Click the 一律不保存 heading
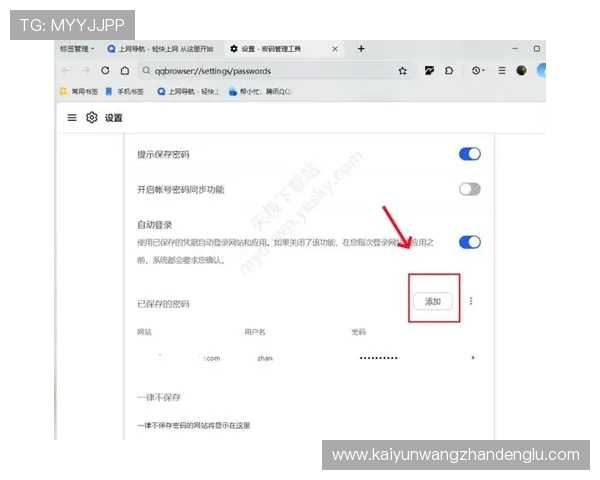The image size is (600, 480). (159, 397)
